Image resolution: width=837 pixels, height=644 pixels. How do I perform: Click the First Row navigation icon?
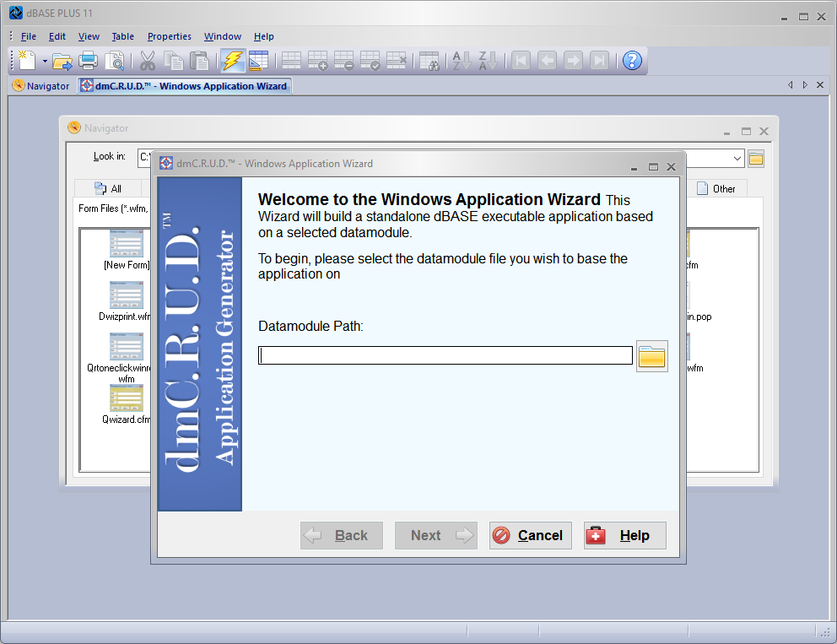click(x=521, y=61)
